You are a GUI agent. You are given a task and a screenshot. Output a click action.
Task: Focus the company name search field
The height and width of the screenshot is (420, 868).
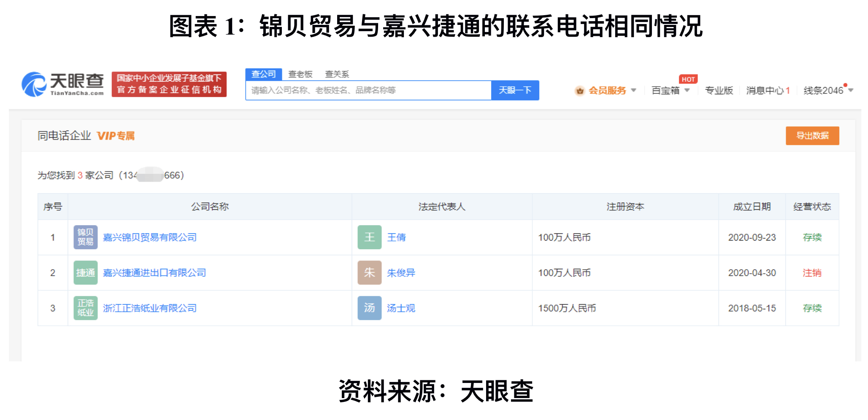pyautogui.click(x=368, y=90)
